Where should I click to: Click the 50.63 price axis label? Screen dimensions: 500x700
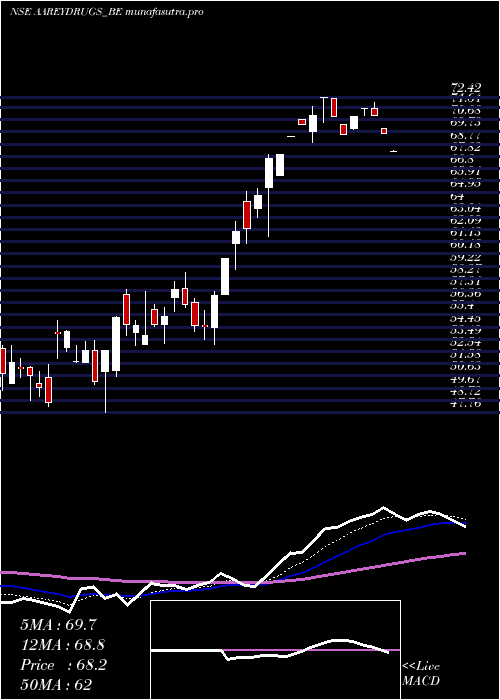pos(466,367)
